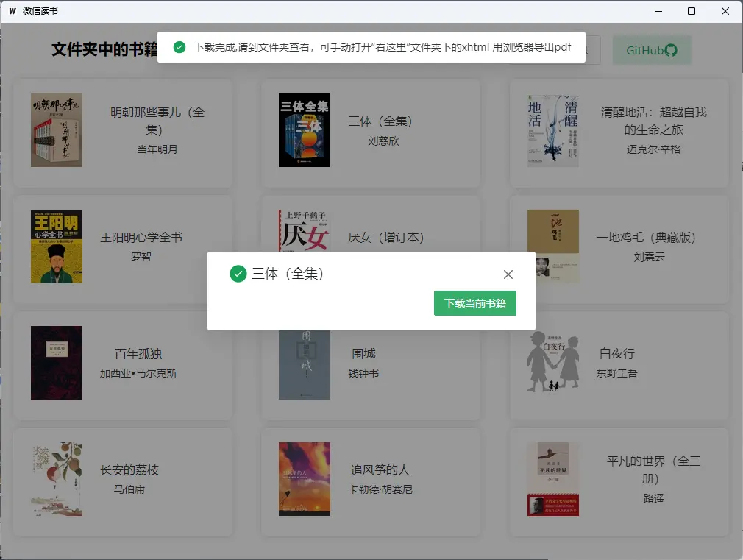Click the 文件夹中的书籍 heading
Image resolution: width=743 pixels, height=560 pixels.
coord(104,49)
